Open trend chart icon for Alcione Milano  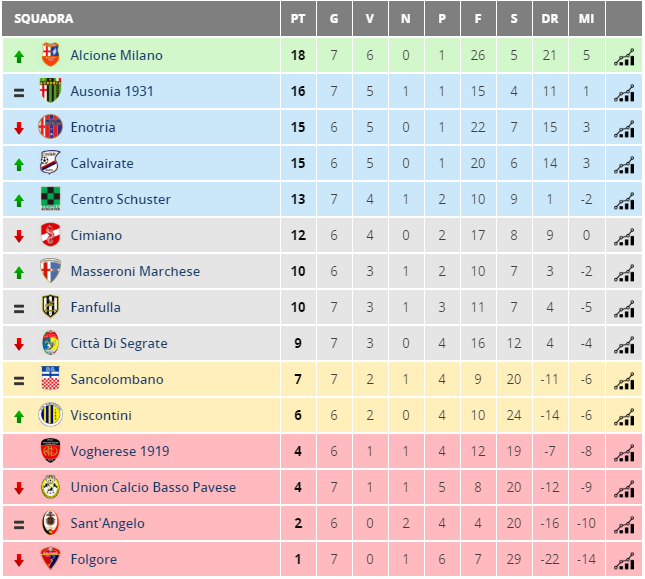click(x=624, y=57)
